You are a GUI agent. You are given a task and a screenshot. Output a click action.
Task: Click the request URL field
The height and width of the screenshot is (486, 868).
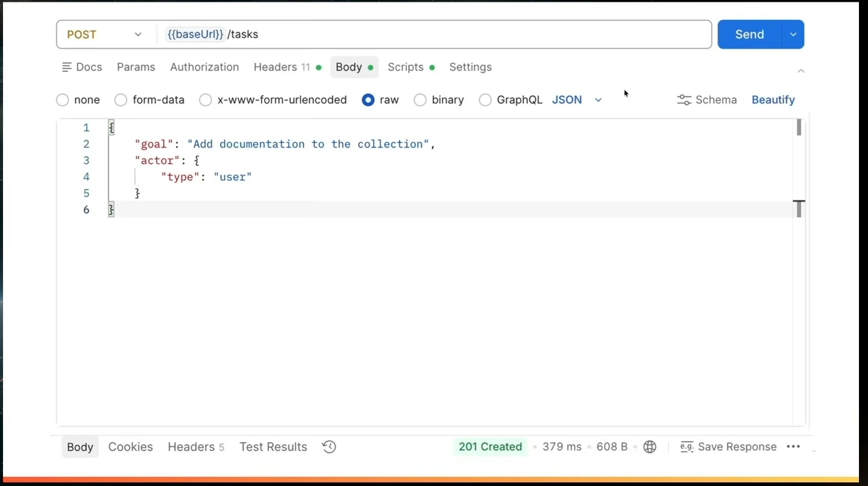434,34
